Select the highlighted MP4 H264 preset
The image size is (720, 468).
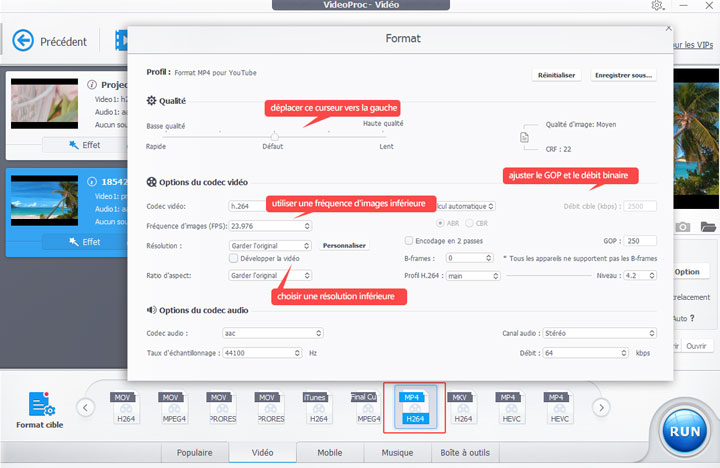tap(415, 408)
